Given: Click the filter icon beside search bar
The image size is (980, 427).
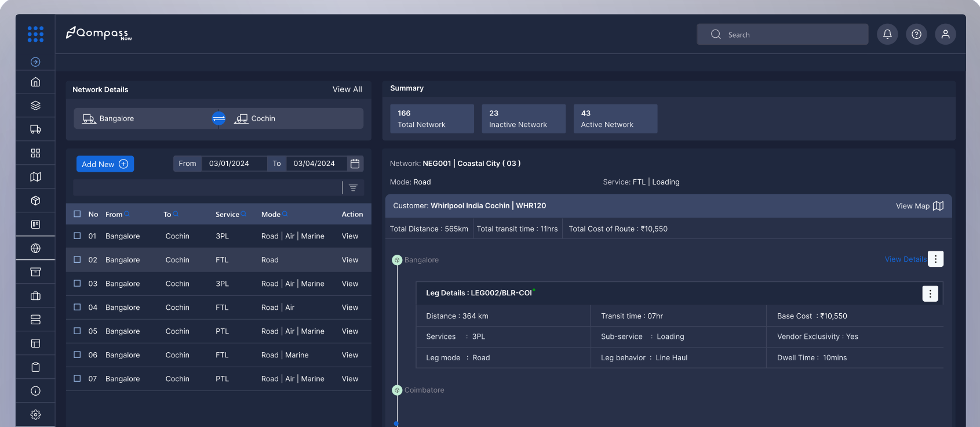Looking at the screenshot, I should tap(353, 187).
